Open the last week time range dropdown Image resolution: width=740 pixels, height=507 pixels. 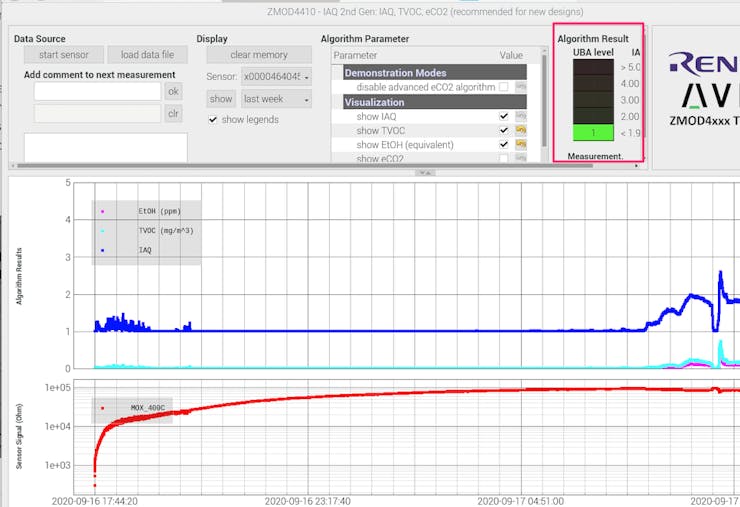tap(276, 99)
